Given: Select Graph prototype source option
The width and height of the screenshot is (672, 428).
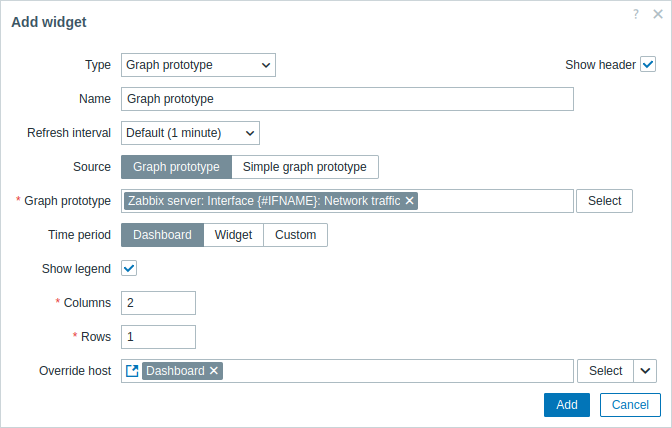Looking at the screenshot, I should (176, 167).
